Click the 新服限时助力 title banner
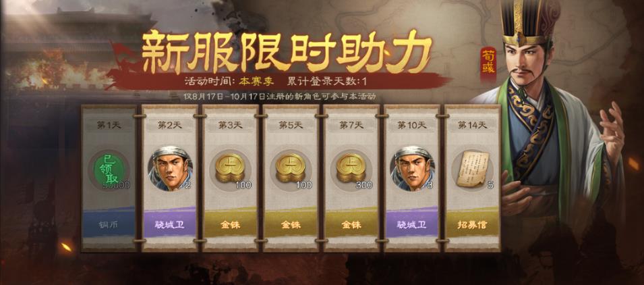Image resolution: width=644 pixels, height=285 pixels. 287,52
